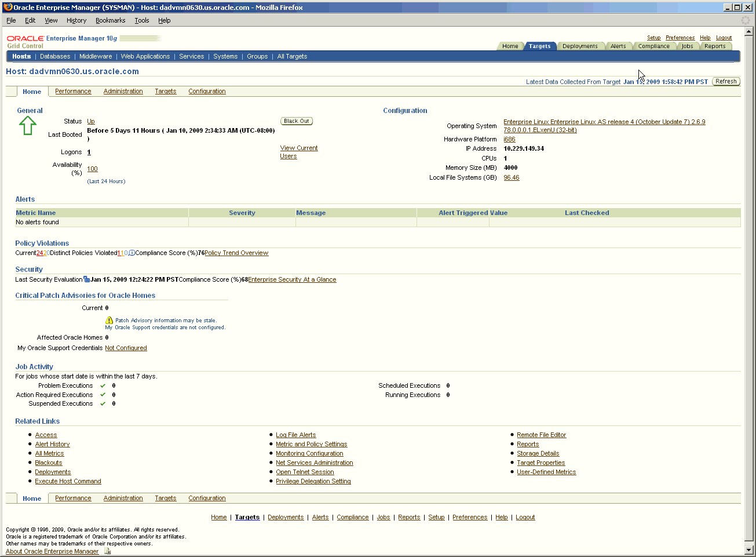Switch to the Alerts tab

[x=619, y=46]
